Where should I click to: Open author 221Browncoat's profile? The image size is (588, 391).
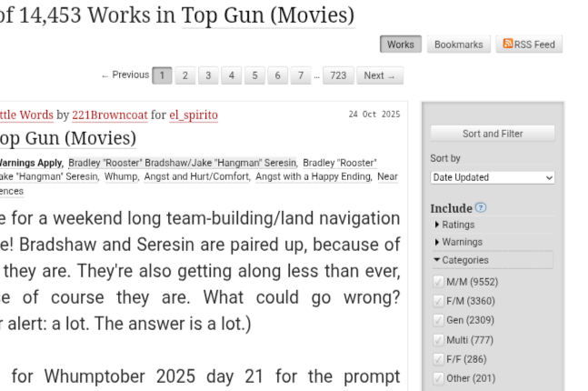110,115
